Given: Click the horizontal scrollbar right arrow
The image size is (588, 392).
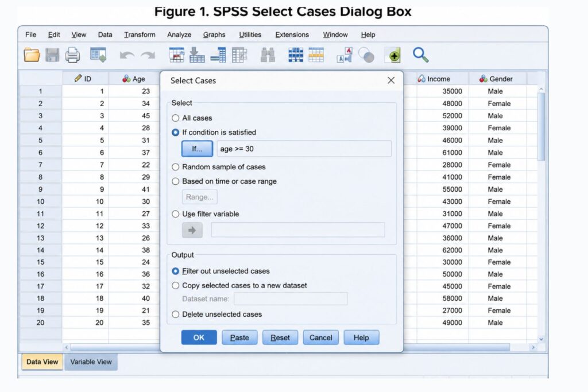Looking at the screenshot, I should pyautogui.click(x=533, y=347).
